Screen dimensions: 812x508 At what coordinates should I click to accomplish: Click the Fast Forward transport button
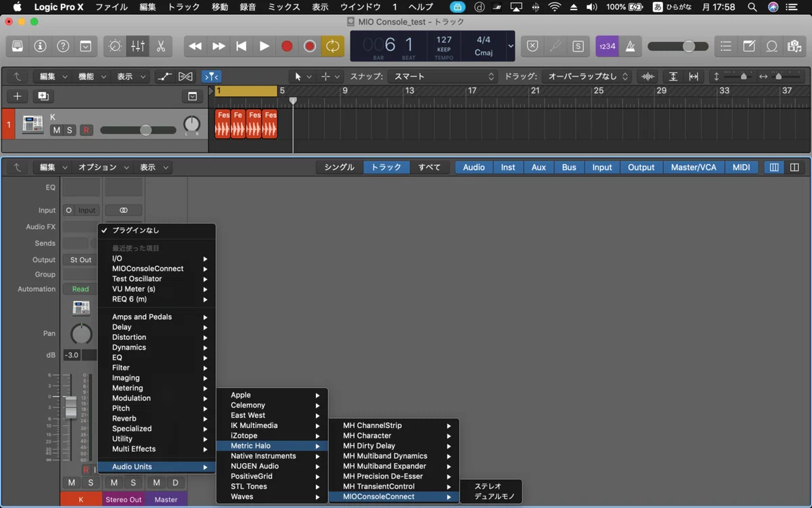click(x=219, y=46)
